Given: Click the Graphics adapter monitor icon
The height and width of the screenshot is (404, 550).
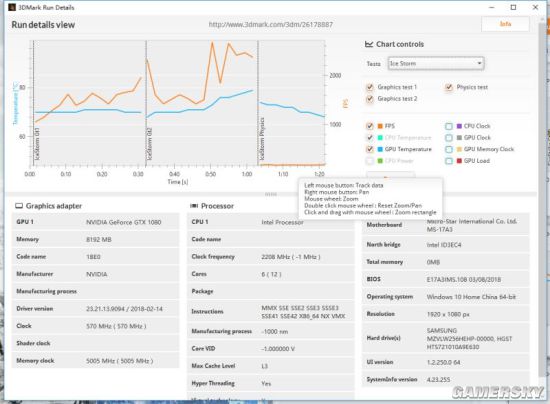Looking at the screenshot, I should [x=19, y=206].
